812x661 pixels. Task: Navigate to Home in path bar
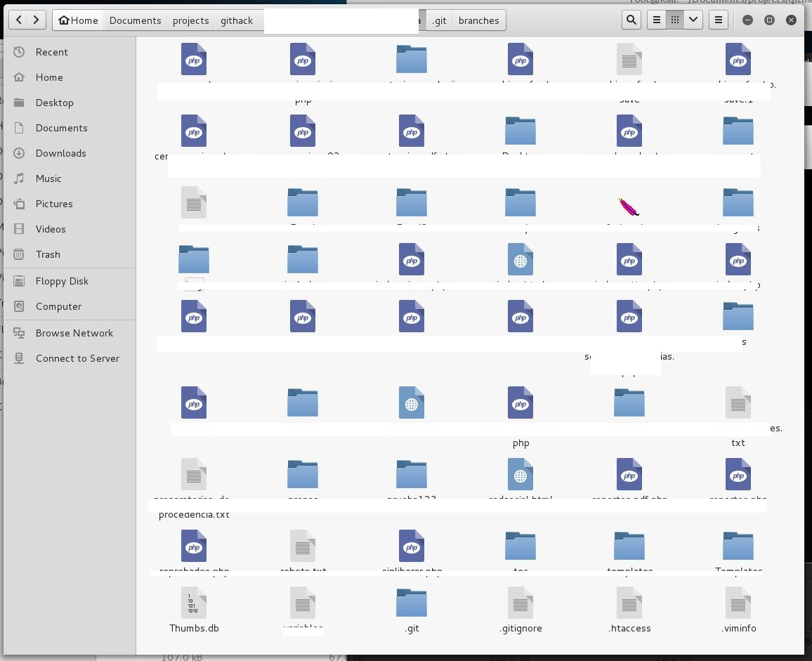[78, 20]
